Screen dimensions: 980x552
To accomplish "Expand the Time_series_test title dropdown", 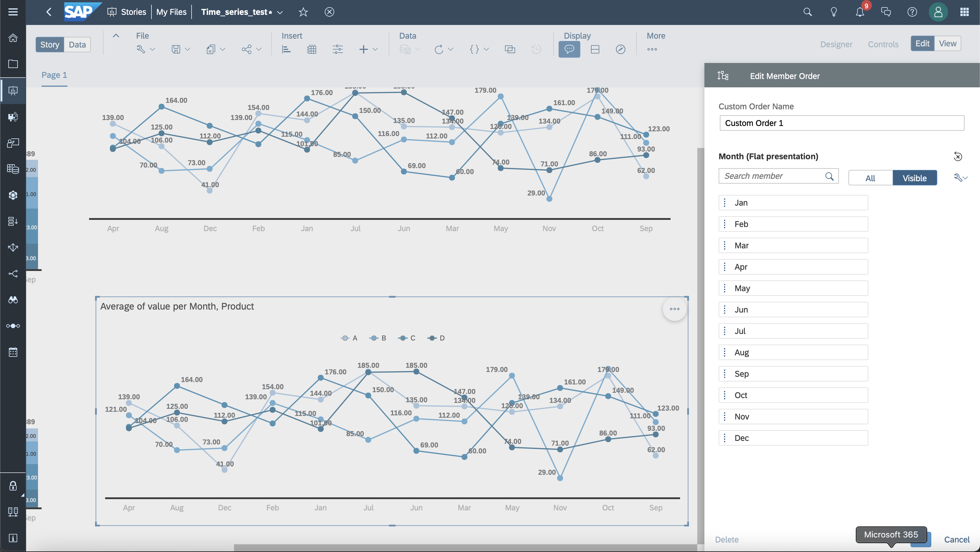I will 280,12.
